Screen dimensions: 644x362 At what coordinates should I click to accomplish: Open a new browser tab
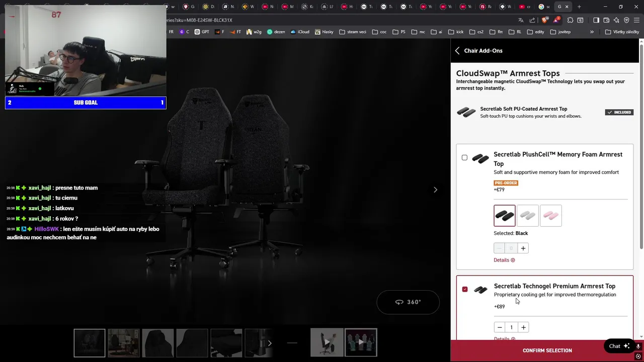tap(579, 7)
